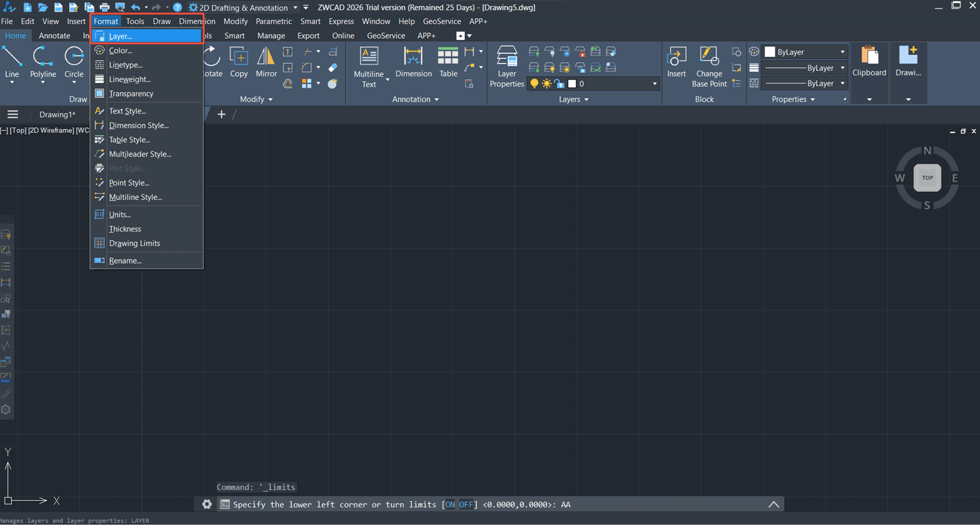The height and width of the screenshot is (526, 980).
Task: Switch to the Annotate ribbon tab
Action: [54, 36]
